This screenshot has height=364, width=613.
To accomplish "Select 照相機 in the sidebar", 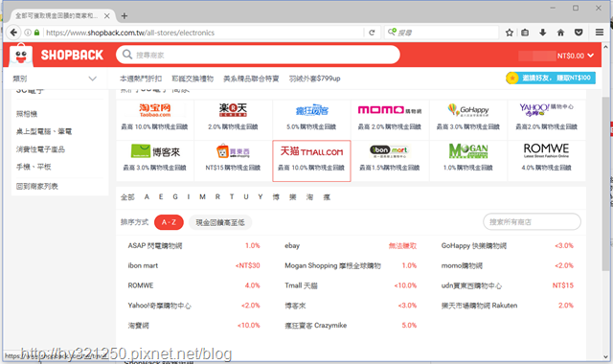I will [27, 114].
